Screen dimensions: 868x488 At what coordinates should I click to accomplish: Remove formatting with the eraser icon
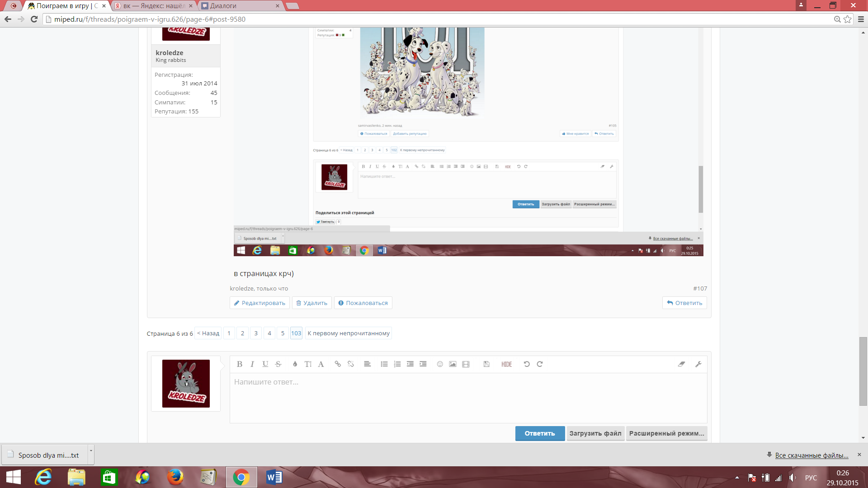click(x=681, y=364)
